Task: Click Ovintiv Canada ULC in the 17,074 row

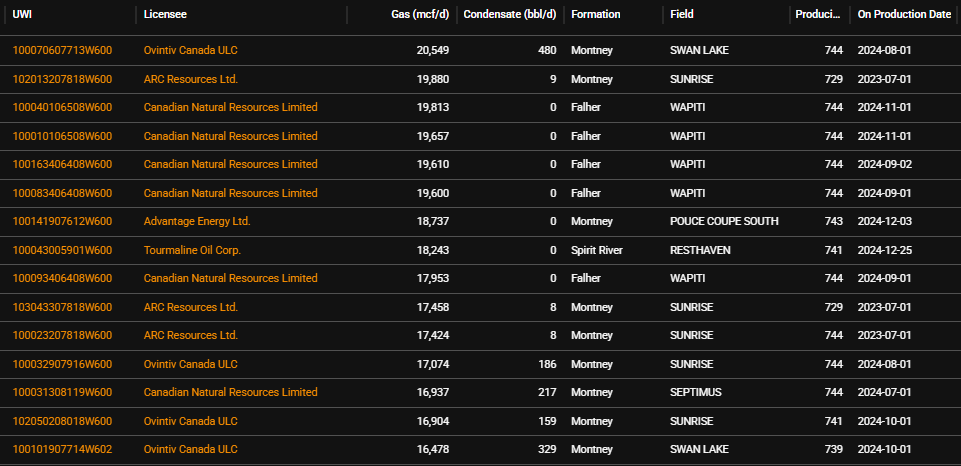Action: pyautogui.click(x=191, y=364)
